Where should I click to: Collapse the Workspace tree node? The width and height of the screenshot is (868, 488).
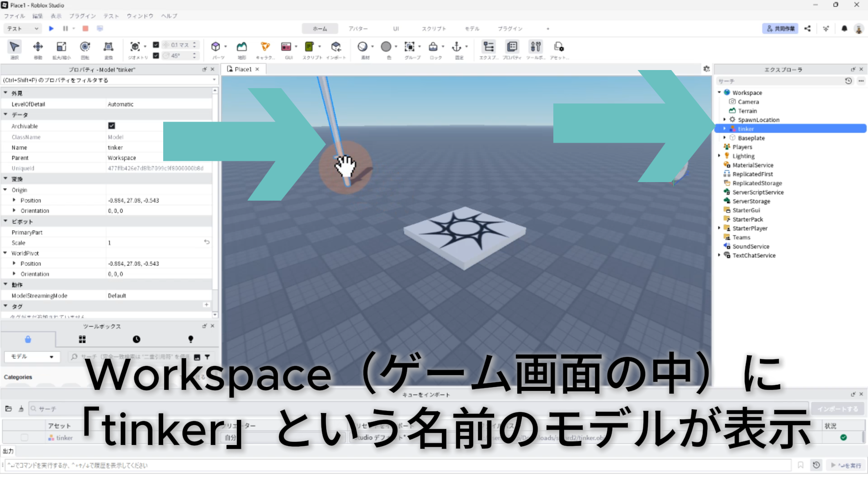pyautogui.click(x=719, y=93)
